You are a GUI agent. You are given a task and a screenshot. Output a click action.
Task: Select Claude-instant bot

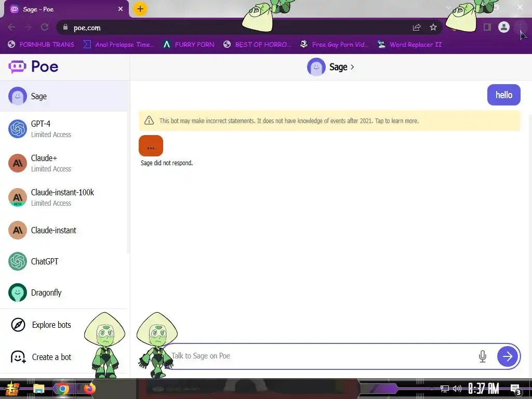64,230
